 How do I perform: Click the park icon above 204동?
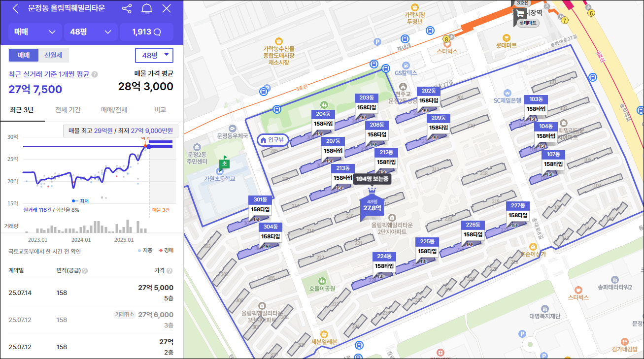pyautogui.click(x=324, y=105)
